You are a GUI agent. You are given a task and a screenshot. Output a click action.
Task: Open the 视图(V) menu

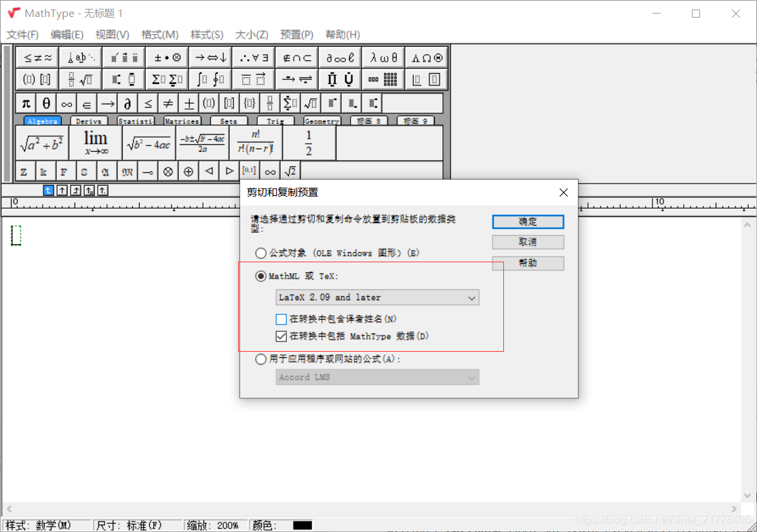click(x=112, y=35)
